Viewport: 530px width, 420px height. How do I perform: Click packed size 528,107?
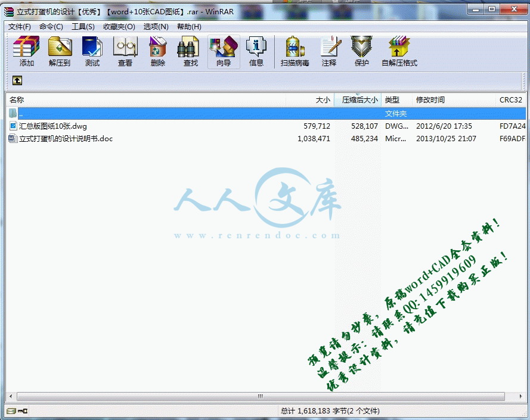click(x=364, y=126)
